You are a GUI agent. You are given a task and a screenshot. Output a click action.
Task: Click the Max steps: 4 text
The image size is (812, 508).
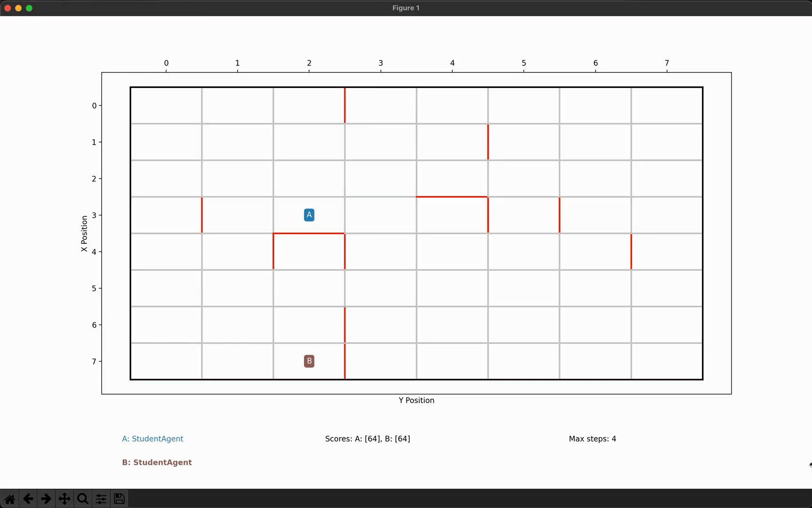(x=592, y=439)
